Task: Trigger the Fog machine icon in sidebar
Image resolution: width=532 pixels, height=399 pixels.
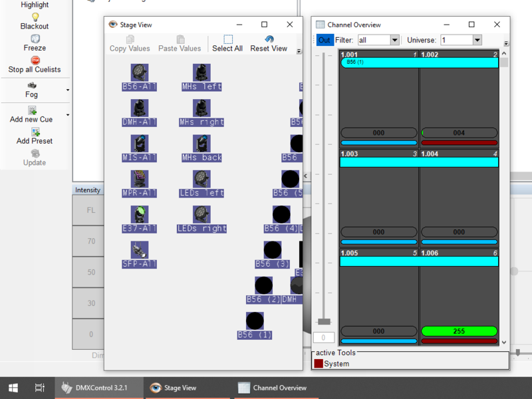Action: pos(31,85)
